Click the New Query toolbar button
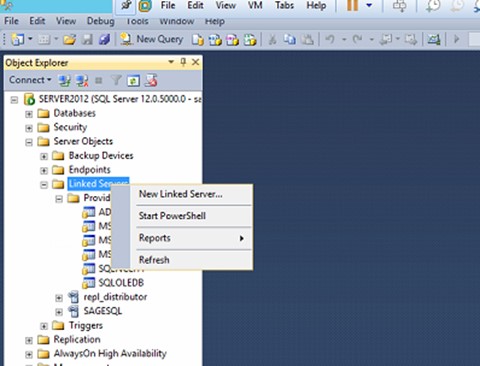The image size is (480, 366). [152, 39]
